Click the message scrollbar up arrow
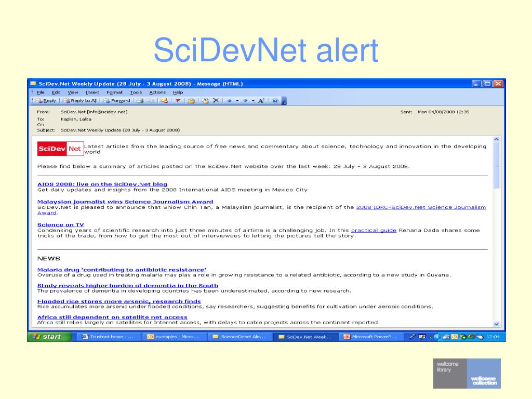 (x=496, y=139)
